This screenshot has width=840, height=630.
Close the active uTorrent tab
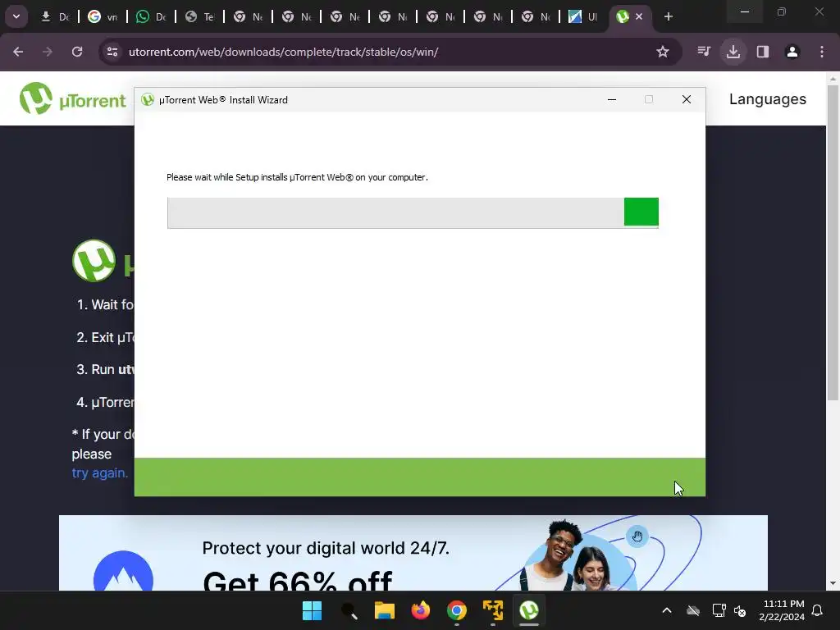point(638,17)
